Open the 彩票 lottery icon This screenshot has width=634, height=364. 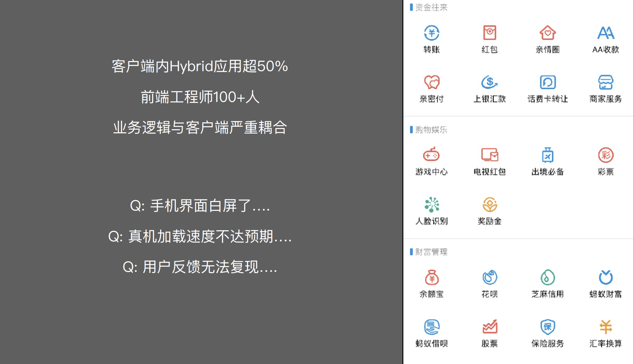click(x=605, y=155)
